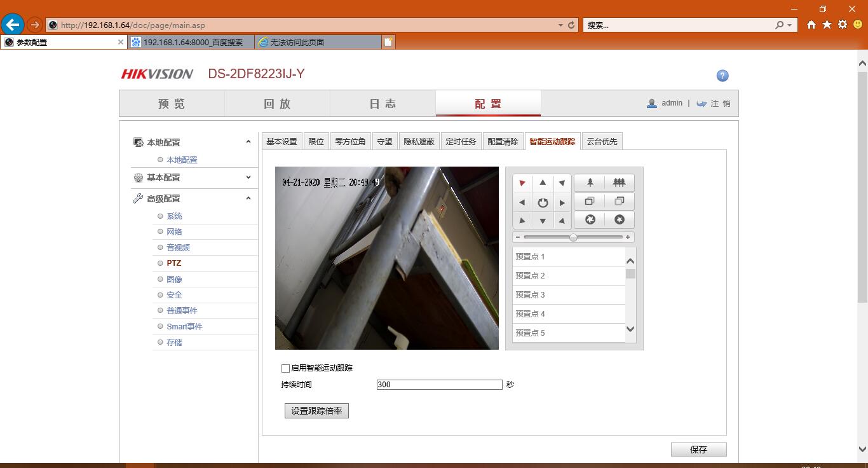
Task: Open browser home page icon
Action: [x=811, y=25]
